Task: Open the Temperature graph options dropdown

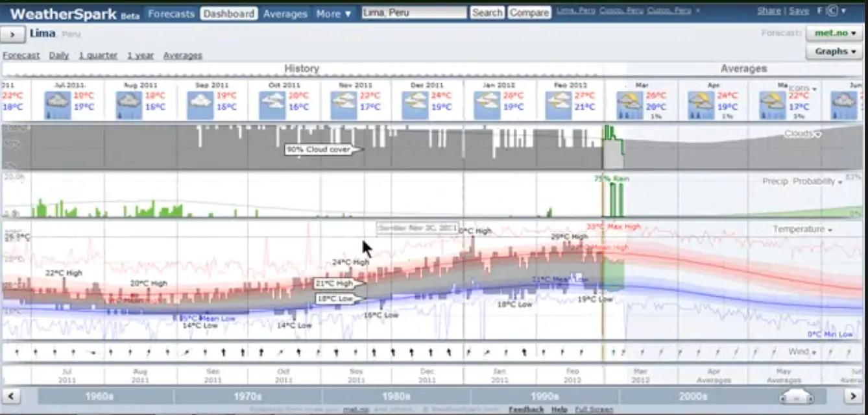Action: (x=802, y=229)
